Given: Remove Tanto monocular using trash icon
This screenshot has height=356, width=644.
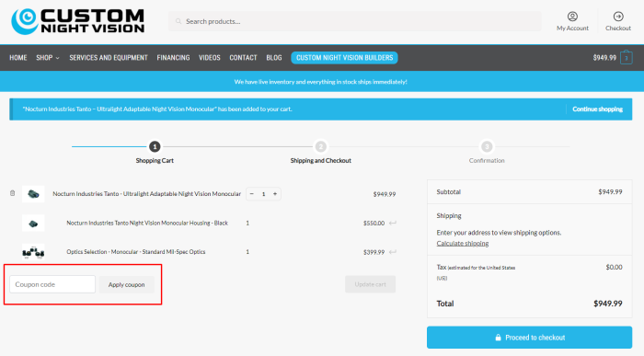Looking at the screenshot, I should click(x=12, y=193).
